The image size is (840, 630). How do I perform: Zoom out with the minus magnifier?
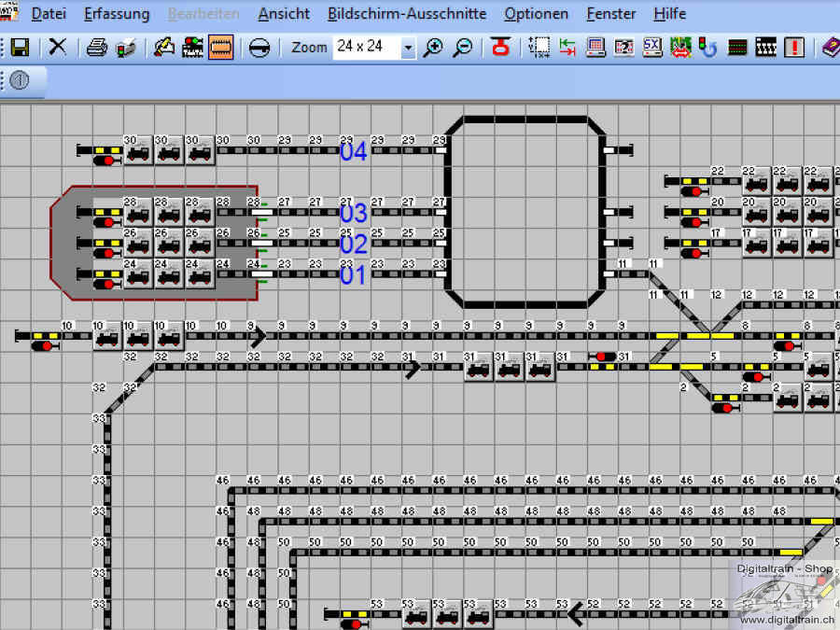(462, 47)
